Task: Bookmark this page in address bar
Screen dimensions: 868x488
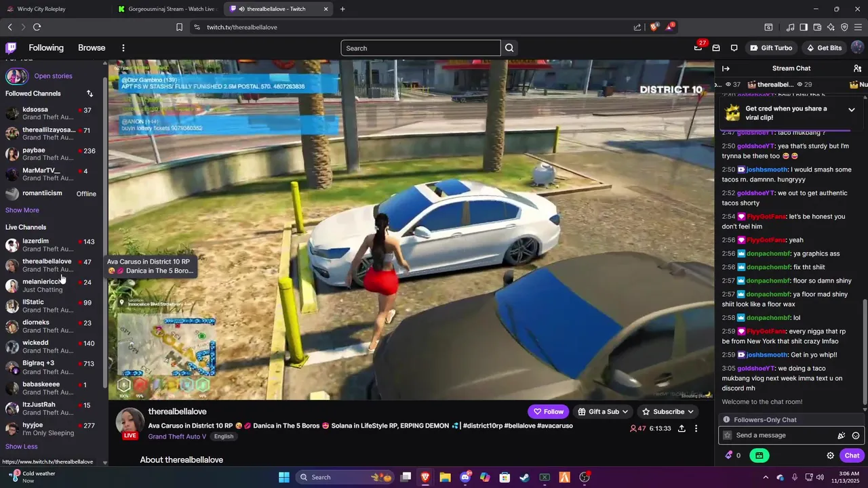Action: pyautogui.click(x=179, y=27)
